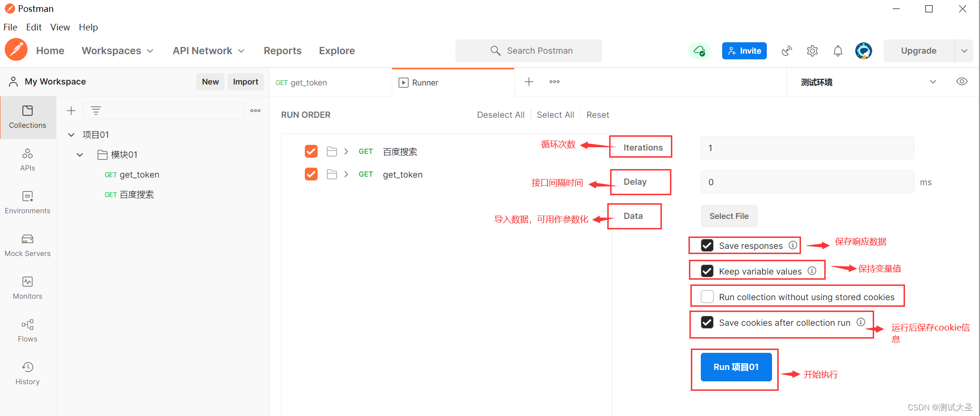The width and height of the screenshot is (980, 416).
Task: Expand the Workspaces dropdown
Action: coord(117,51)
